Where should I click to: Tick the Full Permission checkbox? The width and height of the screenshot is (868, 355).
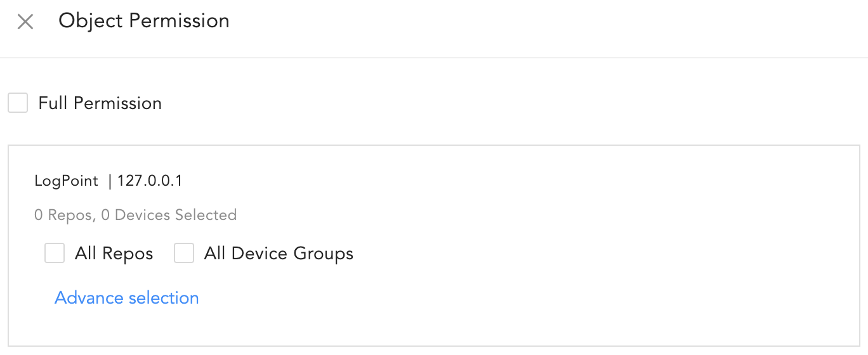tap(18, 103)
